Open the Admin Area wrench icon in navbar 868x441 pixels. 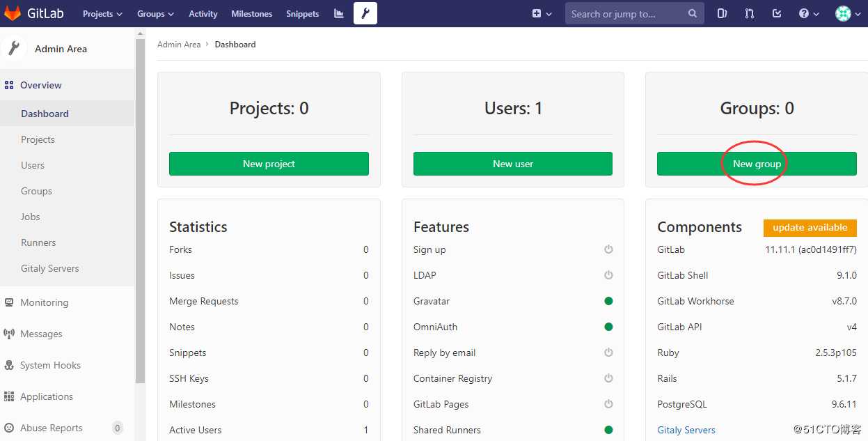[x=365, y=13]
